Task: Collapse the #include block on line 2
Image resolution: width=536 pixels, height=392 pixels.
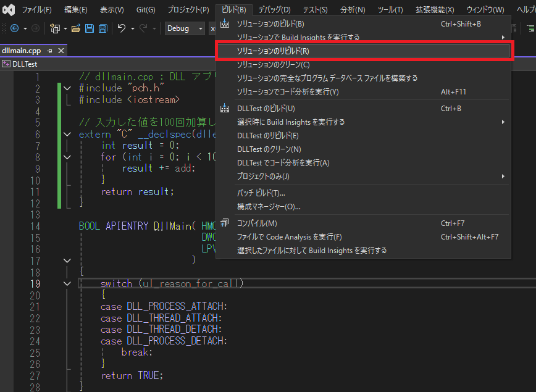Action: [67, 88]
